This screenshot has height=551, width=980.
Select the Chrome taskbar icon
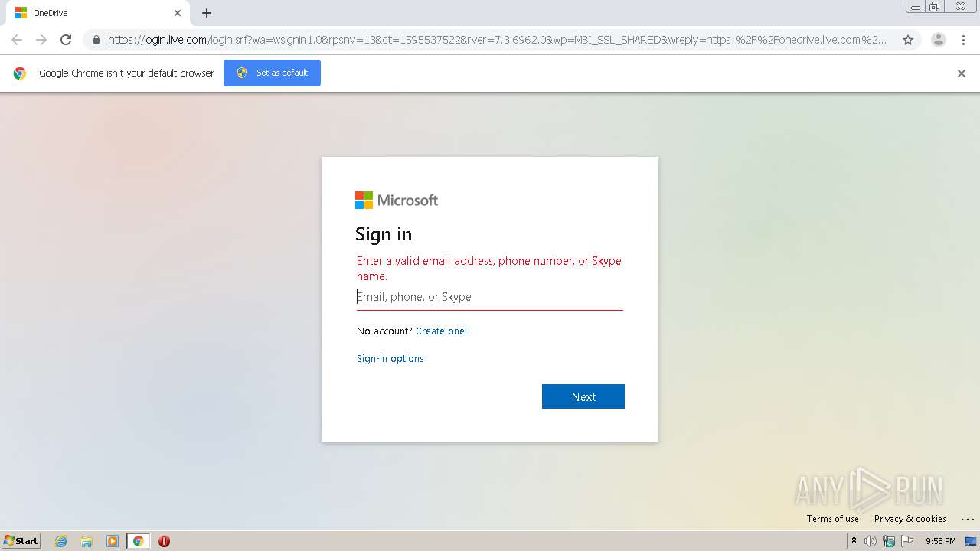(x=138, y=541)
